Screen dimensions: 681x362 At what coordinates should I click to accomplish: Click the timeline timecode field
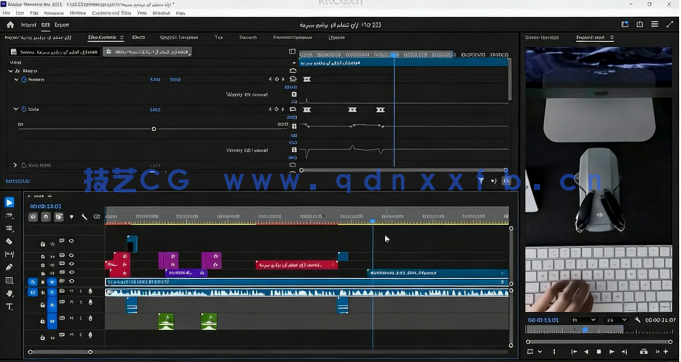coord(46,206)
